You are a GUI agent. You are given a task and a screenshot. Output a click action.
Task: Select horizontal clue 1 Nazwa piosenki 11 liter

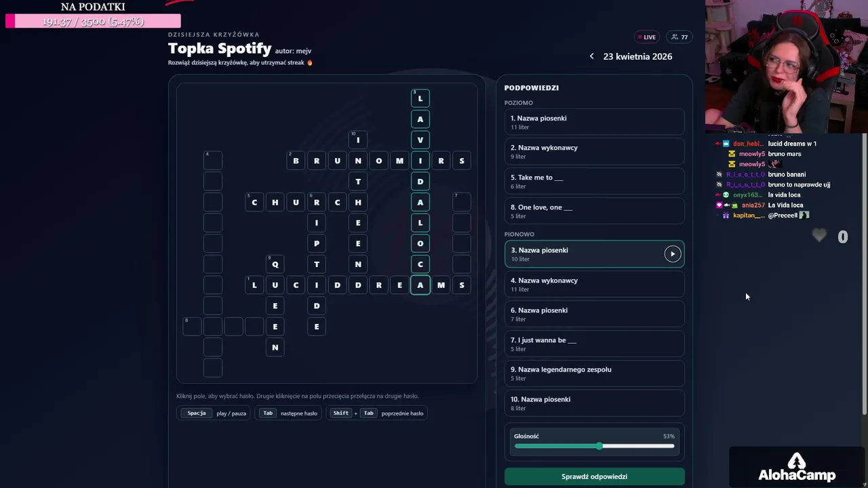pyautogui.click(x=594, y=122)
